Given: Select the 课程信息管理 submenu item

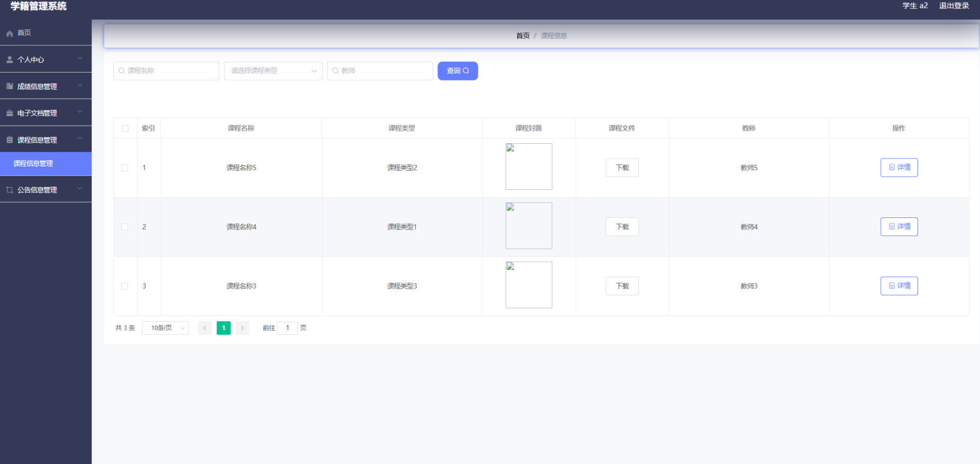Looking at the screenshot, I should click(x=46, y=164).
